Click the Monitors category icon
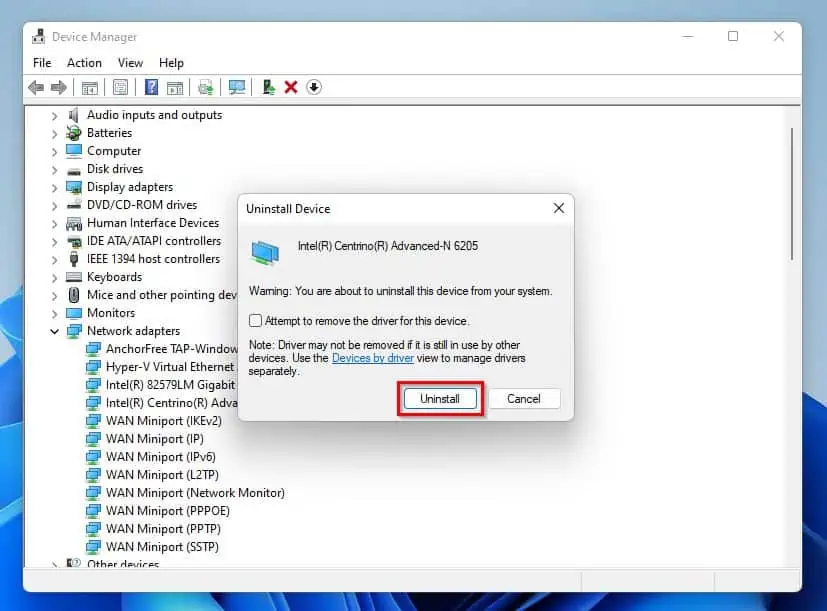 pyautogui.click(x=74, y=313)
